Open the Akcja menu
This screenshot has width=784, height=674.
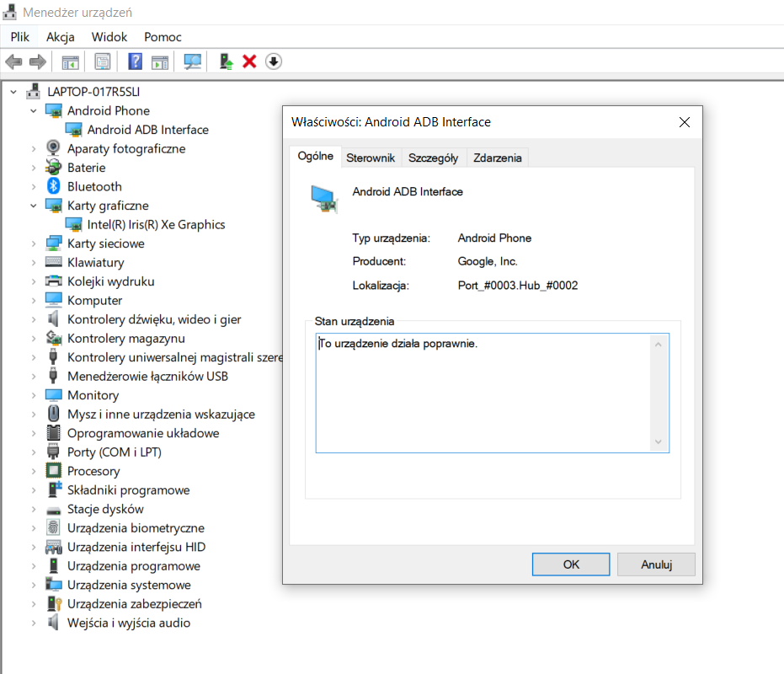(x=61, y=37)
